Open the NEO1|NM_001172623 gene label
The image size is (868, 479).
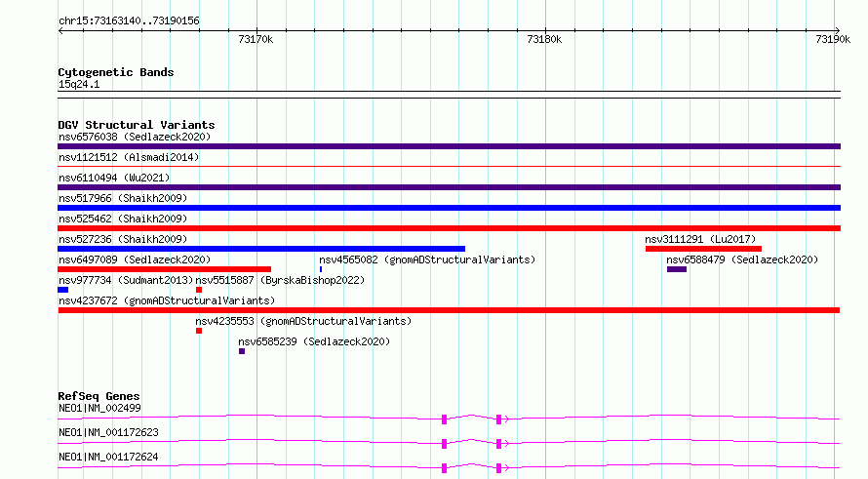point(108,432)
